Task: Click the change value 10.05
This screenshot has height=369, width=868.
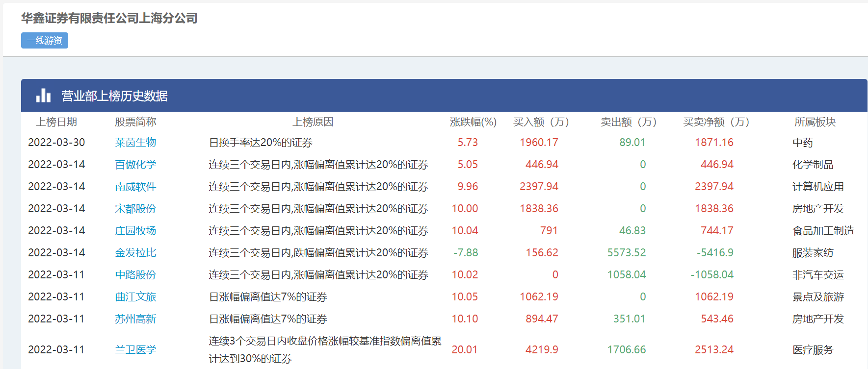Action: [465, 297]
